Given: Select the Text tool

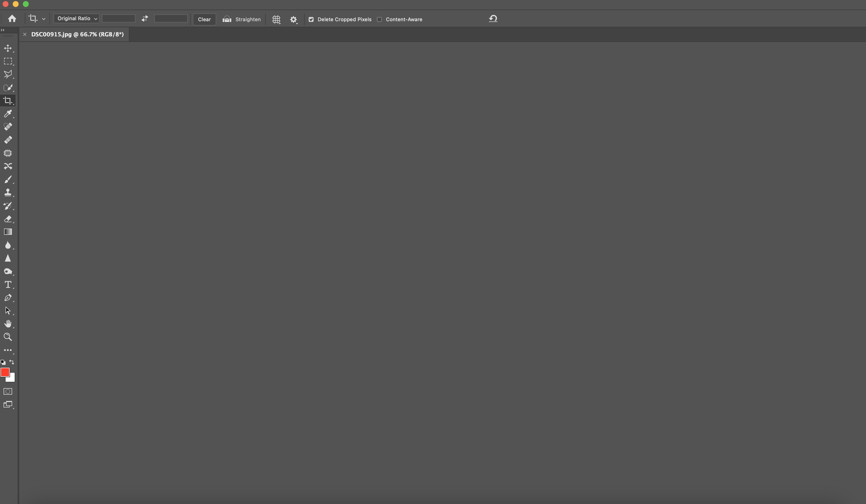Looking at the screenshot, I should click(x=8, y=284).
